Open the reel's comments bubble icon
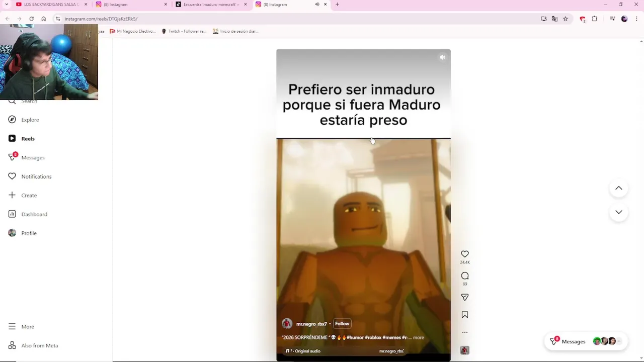The height and width of the screenshot is (362, 644). click(x=465, y=276)
